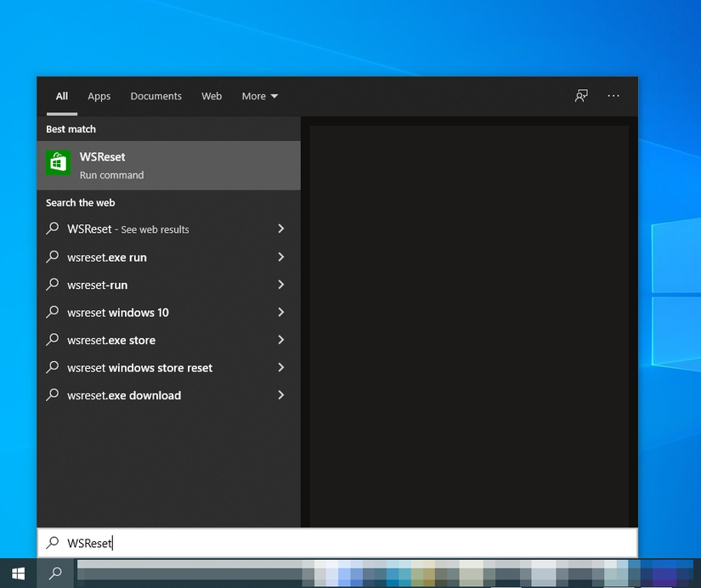The width and height of the screenshot is (701, 588).
Task: Open the WSReset Store icon result
Action: coord(58,162)
